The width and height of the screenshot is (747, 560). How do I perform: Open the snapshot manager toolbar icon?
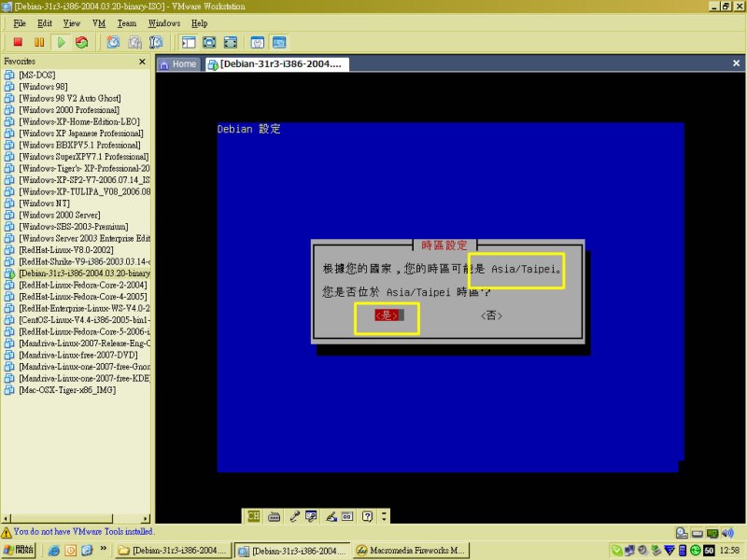pos(156,42)
